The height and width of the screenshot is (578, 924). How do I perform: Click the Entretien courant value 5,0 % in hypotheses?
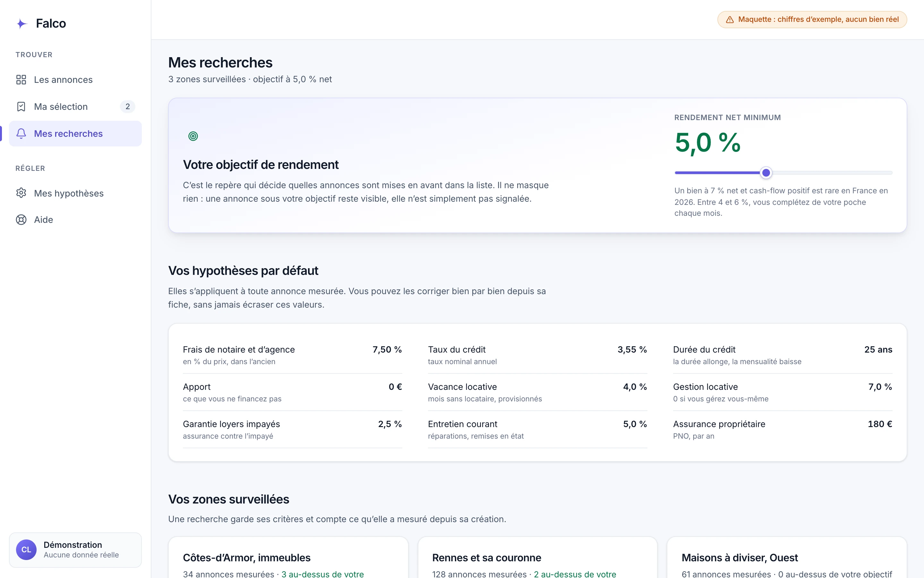pyautogui.click(x=635, y=424)
